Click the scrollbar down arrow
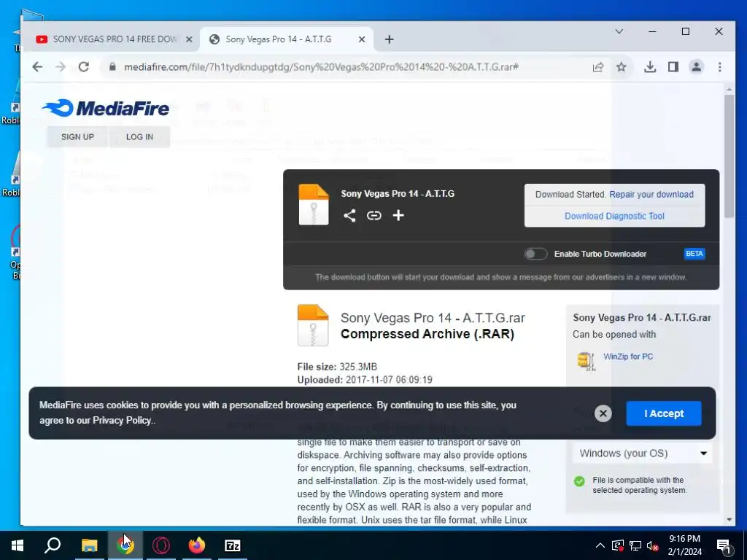747x560 pixels. click(729, 519)
